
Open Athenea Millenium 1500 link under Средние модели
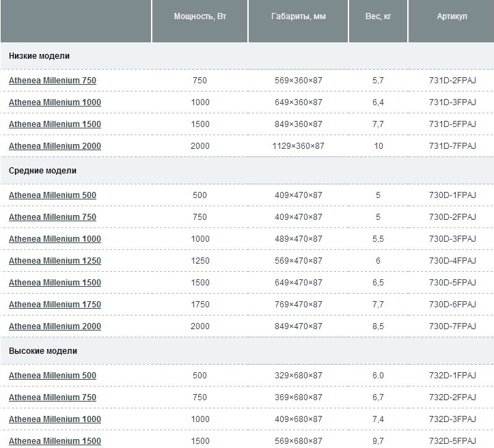55,283
